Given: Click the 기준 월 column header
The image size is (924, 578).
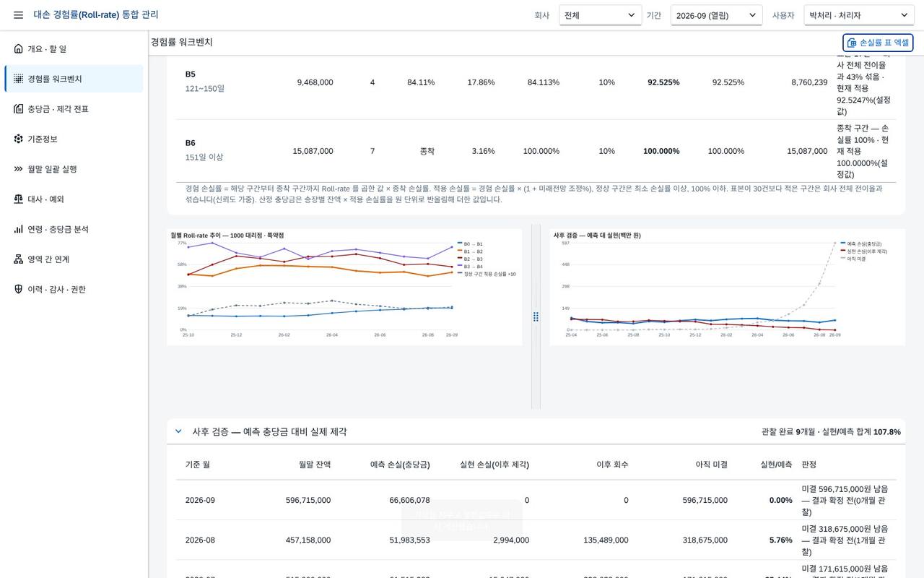Looking at the screenshot, I should 198,465.
